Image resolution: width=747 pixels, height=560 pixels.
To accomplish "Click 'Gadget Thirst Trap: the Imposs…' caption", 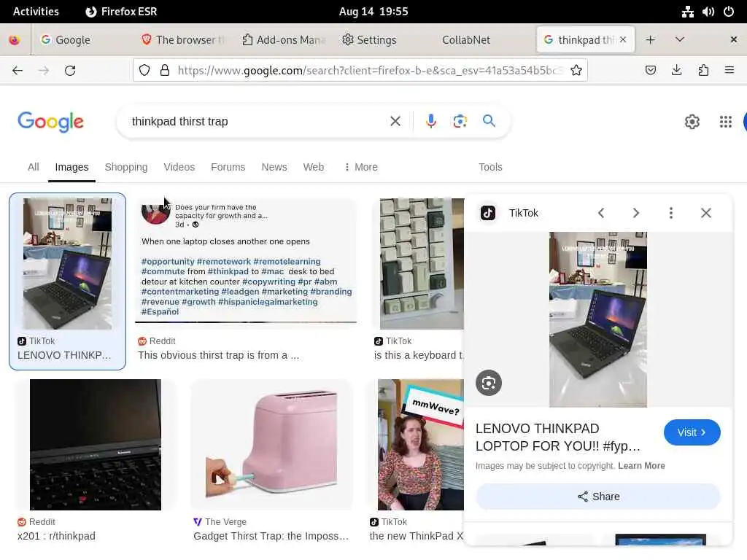I will [271, 536].
